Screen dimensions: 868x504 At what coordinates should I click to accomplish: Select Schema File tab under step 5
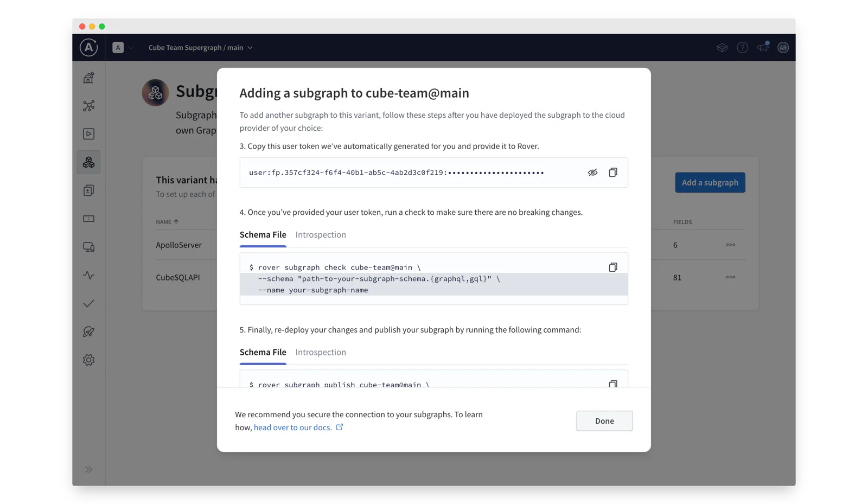point(263,352)
